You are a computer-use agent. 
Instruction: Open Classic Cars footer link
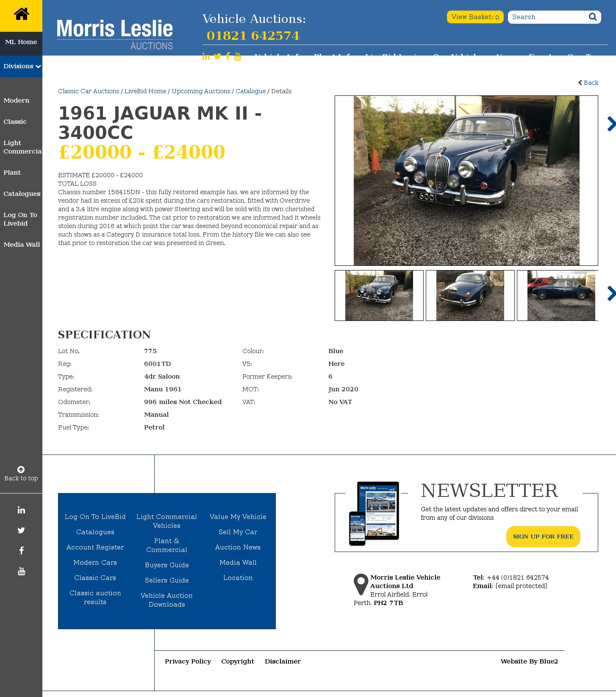(x=95, y=578)
